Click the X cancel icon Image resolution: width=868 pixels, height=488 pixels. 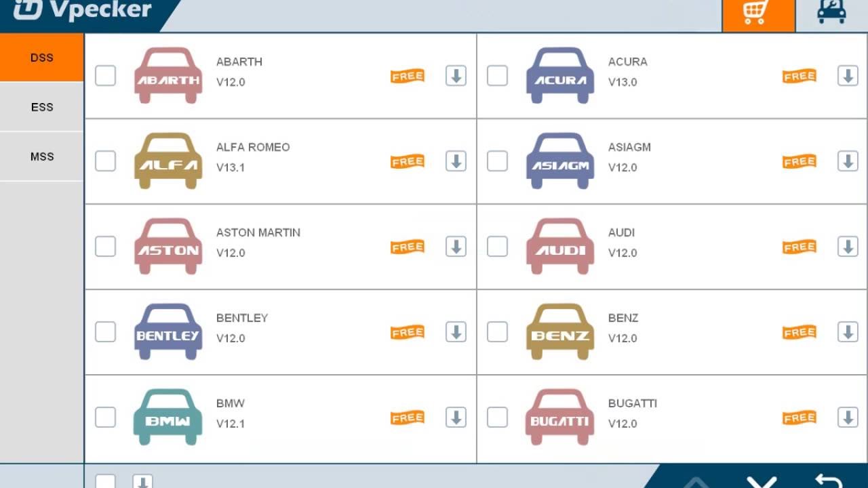(762, 482)
